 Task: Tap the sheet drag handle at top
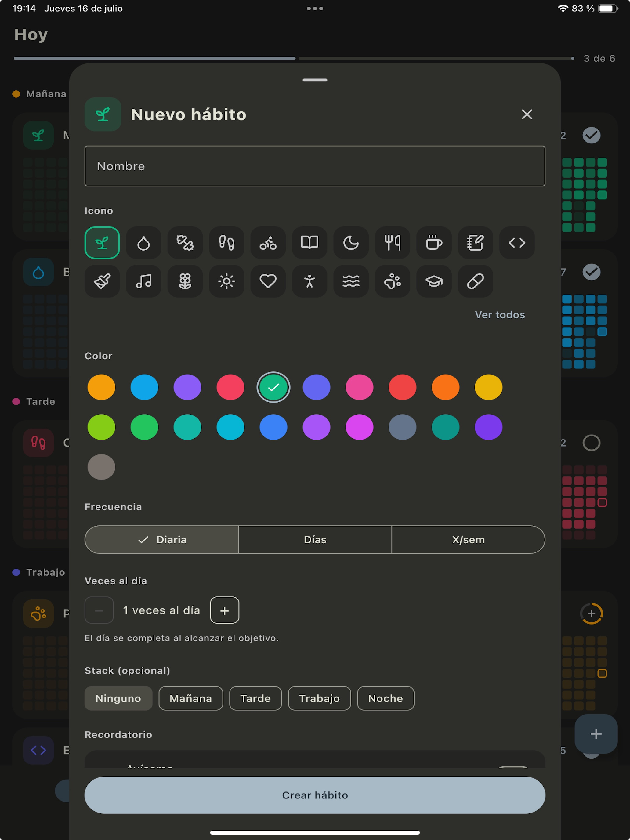coord(315,80)
